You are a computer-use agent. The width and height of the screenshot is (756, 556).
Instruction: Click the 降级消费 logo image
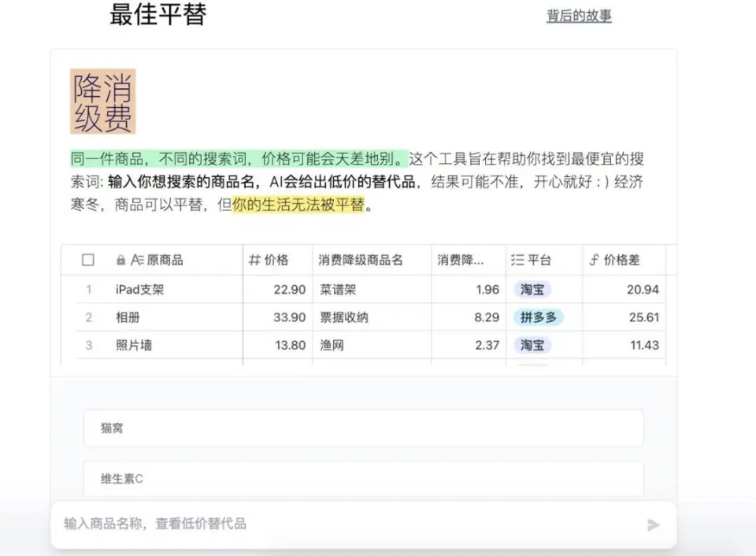click(x=103, y=102)
